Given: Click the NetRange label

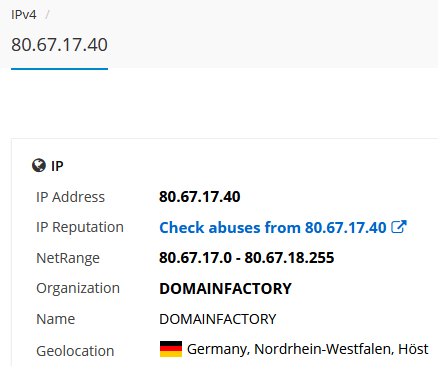Looking at the screenshot, I should 68,258.
